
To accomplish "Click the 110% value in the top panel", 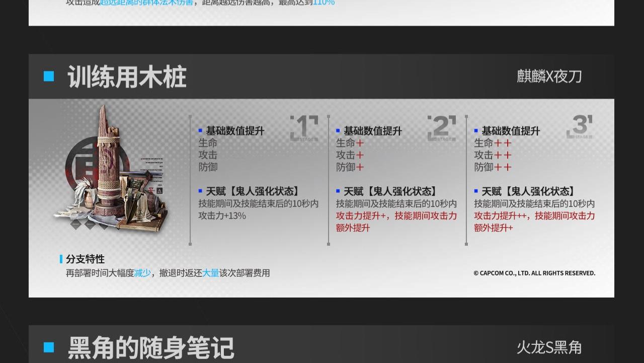I will point(324,3).
